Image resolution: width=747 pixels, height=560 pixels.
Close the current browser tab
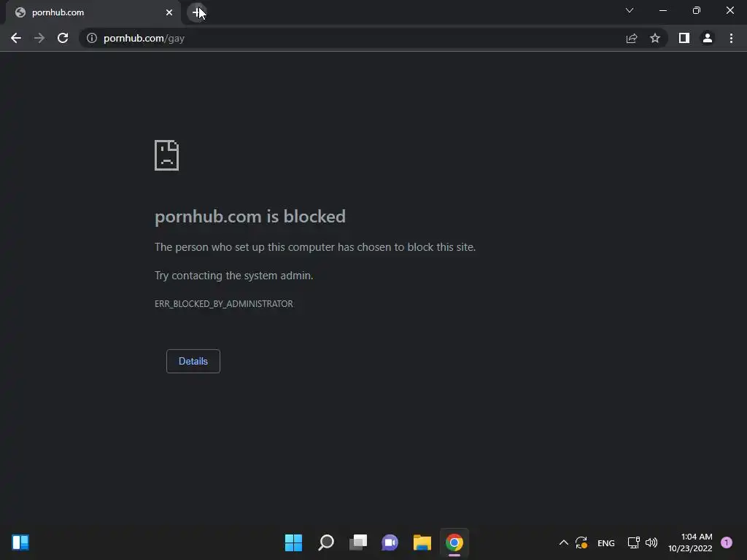point(169,12)
